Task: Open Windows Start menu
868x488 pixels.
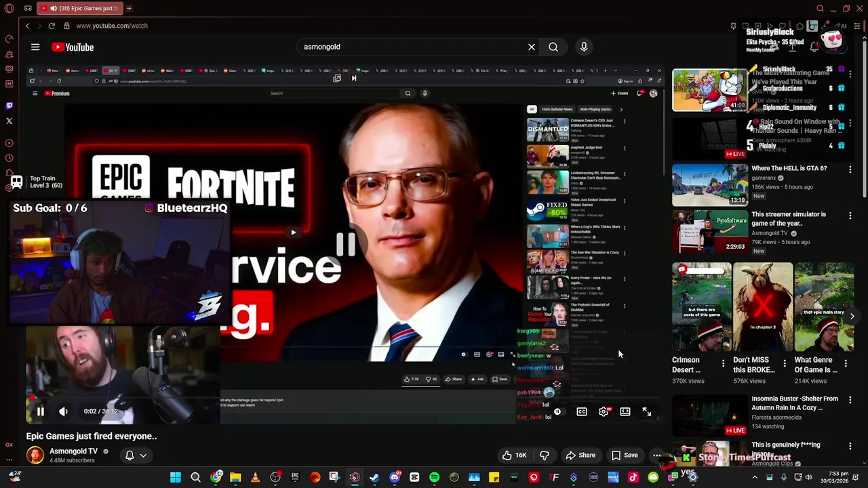Action: tap(176, 477)
